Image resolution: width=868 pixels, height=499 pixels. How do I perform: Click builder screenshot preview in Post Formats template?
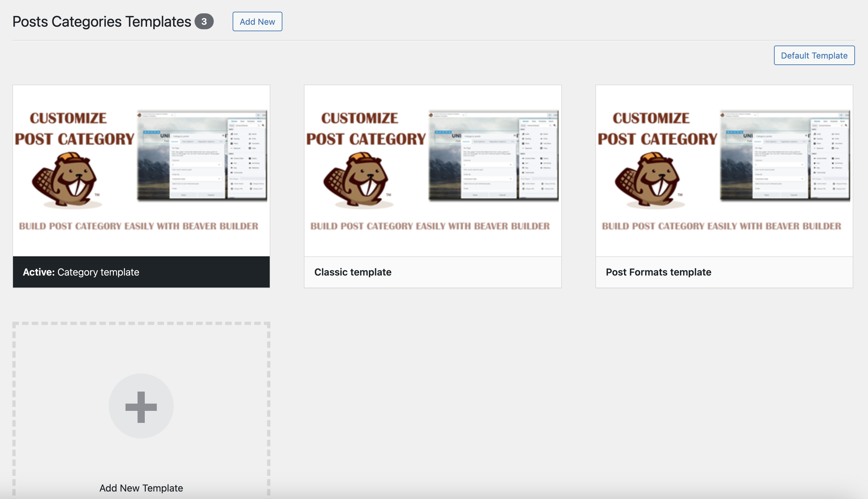click(x=784, y=155)
